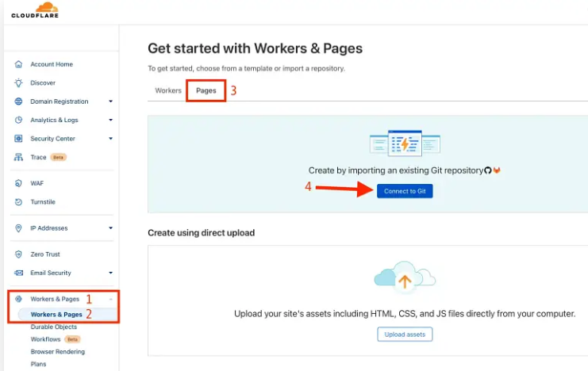Click the "Create by importing an existing Git repository" text

click(x=396, y=170)
